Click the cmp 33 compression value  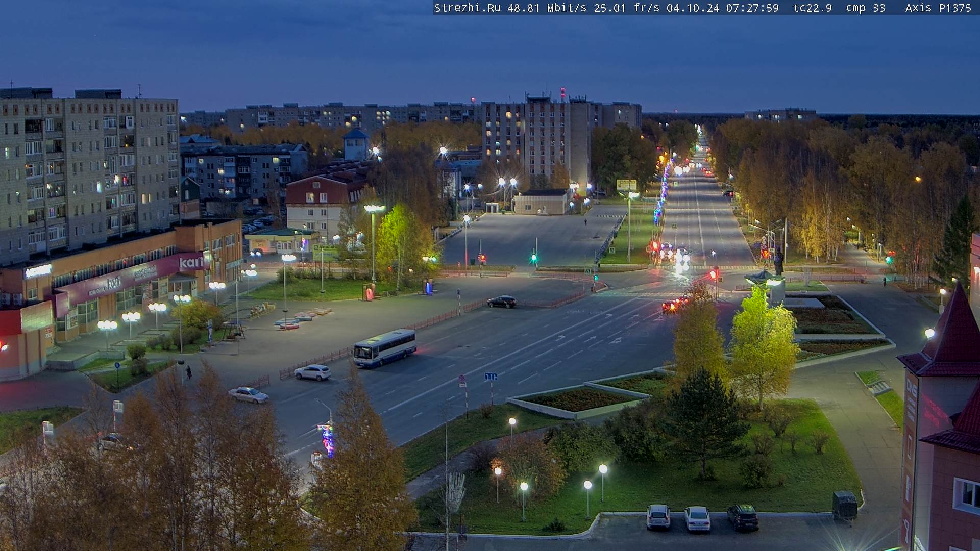point(865,8)
